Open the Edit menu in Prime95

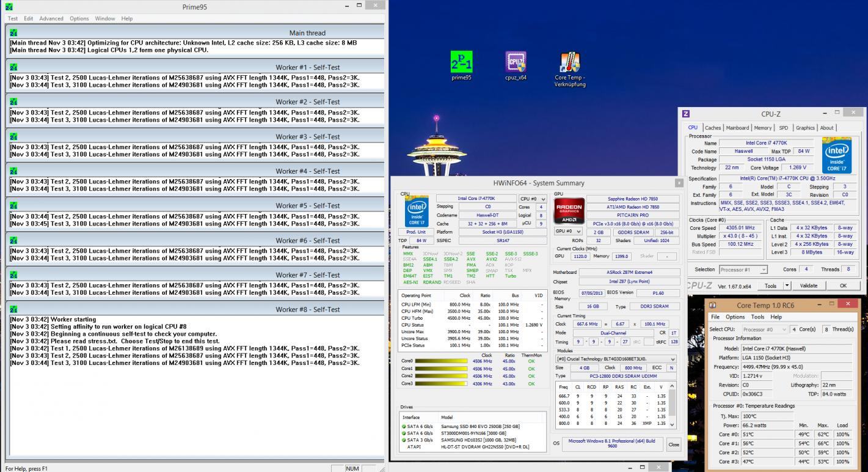(x=28, y=18)
